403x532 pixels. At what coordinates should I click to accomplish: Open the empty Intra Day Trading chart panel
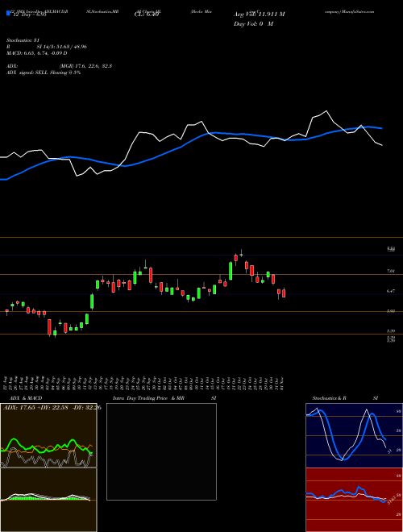[x=161, y=451]
